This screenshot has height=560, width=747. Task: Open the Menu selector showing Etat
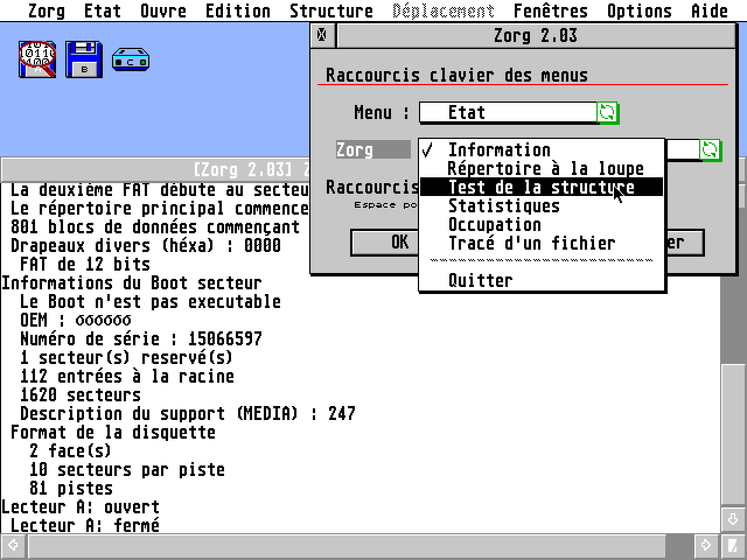(508, 113)
